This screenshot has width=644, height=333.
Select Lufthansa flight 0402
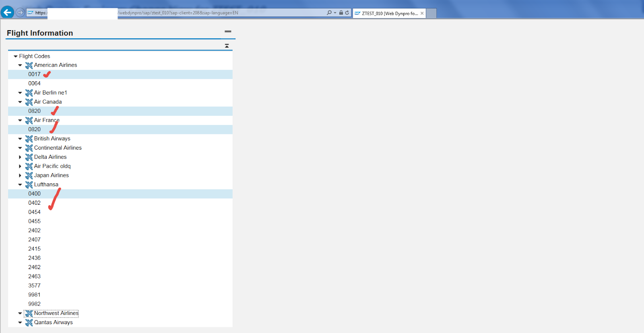tap(120, 203)
